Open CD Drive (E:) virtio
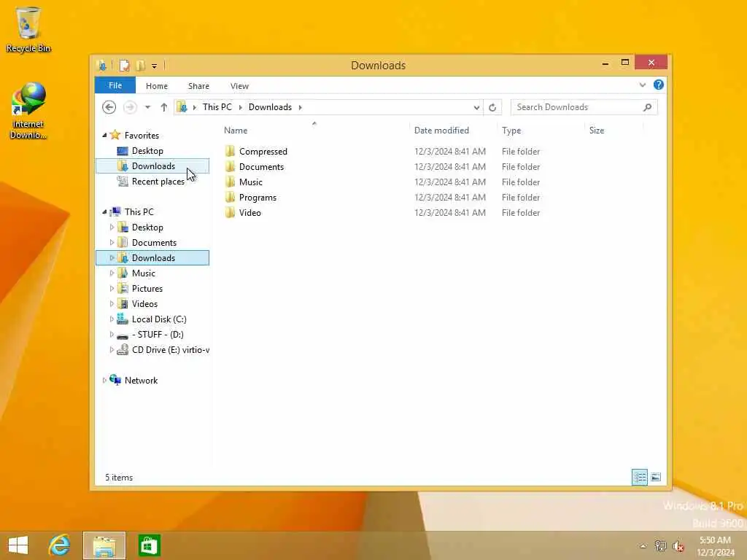This screenshot has height=560, width=747. click(170, 349)
